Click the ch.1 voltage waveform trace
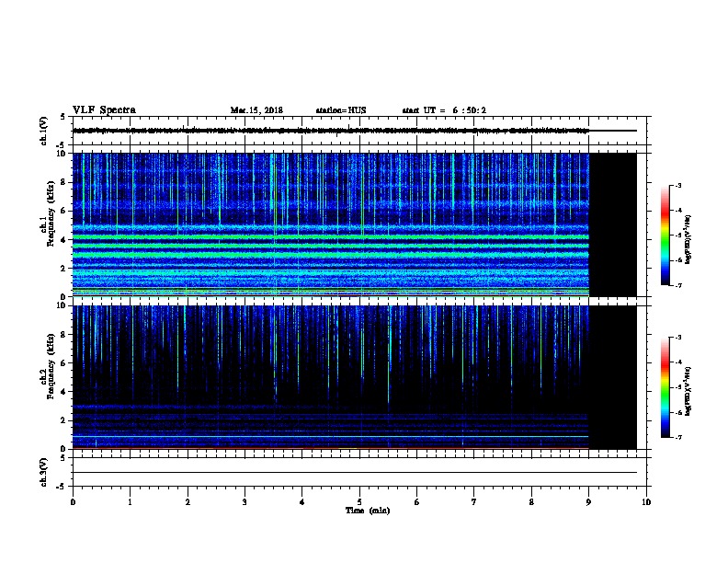This screenshot has height=563, width=728. click(x=331, y=131)
